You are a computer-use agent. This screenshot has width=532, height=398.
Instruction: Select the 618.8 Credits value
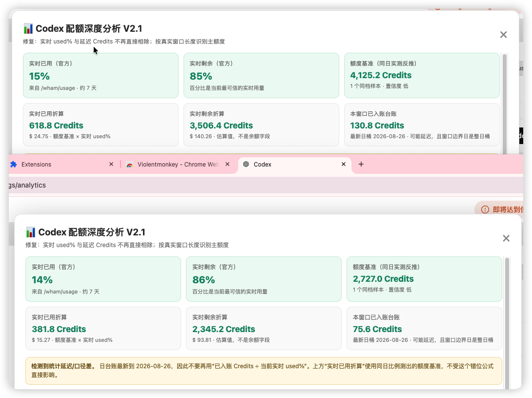click(x=56, y=126)
